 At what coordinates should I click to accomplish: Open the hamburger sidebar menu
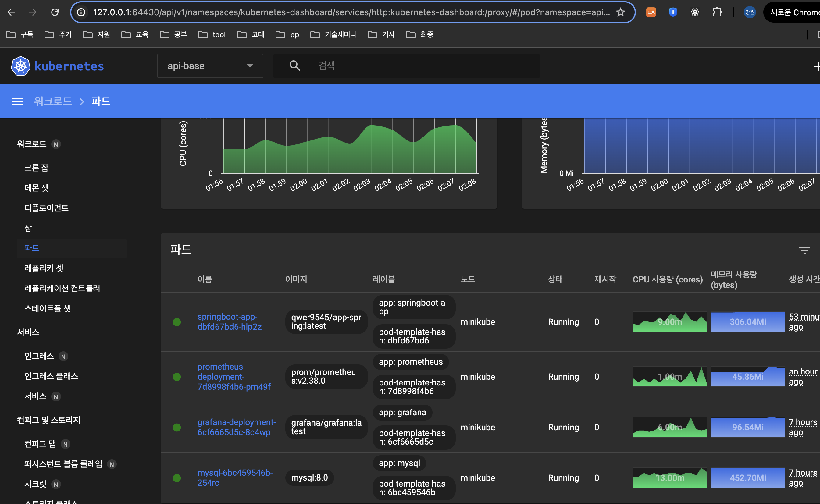(x=17, y=101)
